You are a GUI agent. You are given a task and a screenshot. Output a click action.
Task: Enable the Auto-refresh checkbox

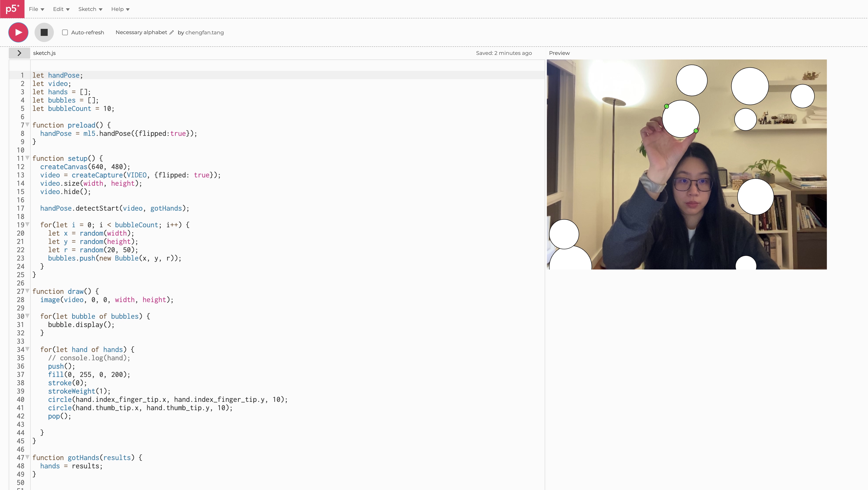click(65, 32)
